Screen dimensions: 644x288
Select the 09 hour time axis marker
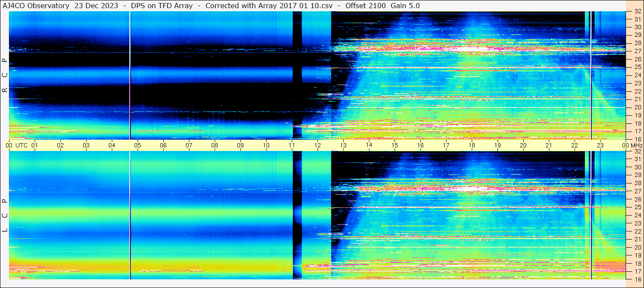tap(240, 145)
